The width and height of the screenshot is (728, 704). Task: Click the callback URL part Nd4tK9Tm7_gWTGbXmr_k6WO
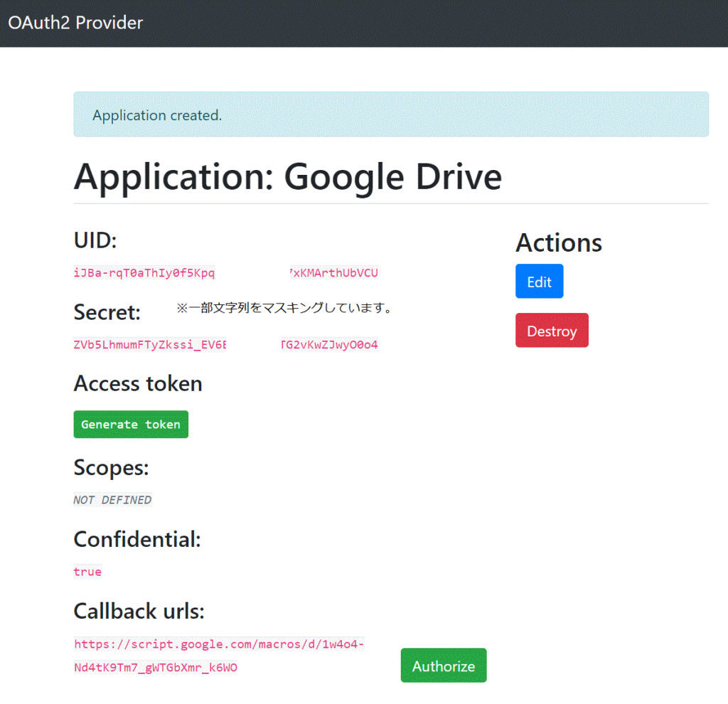click(x=156, y=667)
